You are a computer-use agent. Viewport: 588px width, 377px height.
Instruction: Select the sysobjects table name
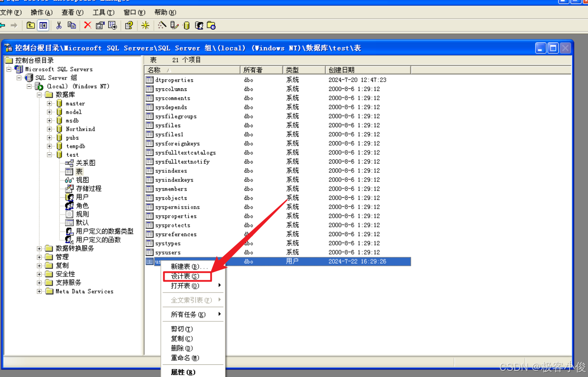171,198
